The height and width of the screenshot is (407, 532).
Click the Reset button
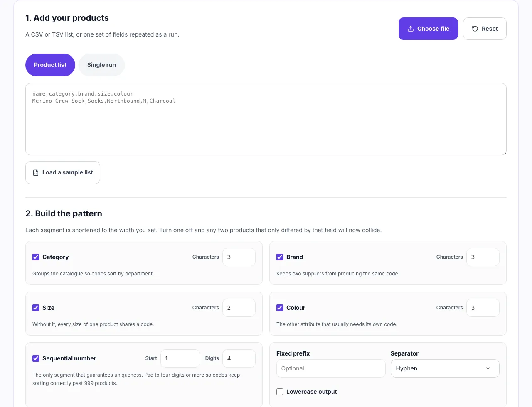coord(485,29)
